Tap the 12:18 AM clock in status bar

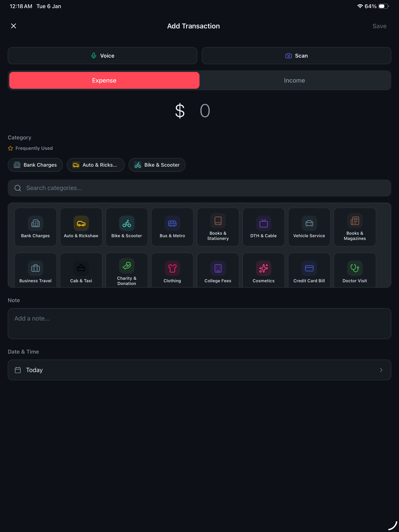21,6
